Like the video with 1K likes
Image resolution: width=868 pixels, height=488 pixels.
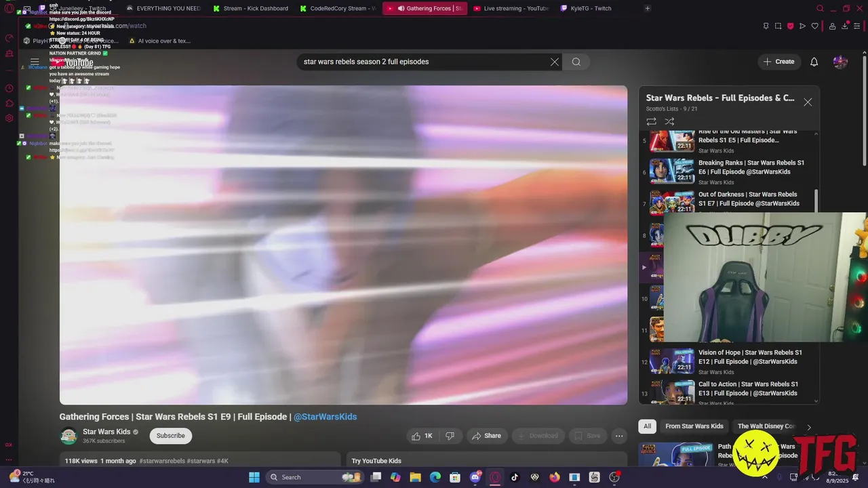[x=422, y=436]
